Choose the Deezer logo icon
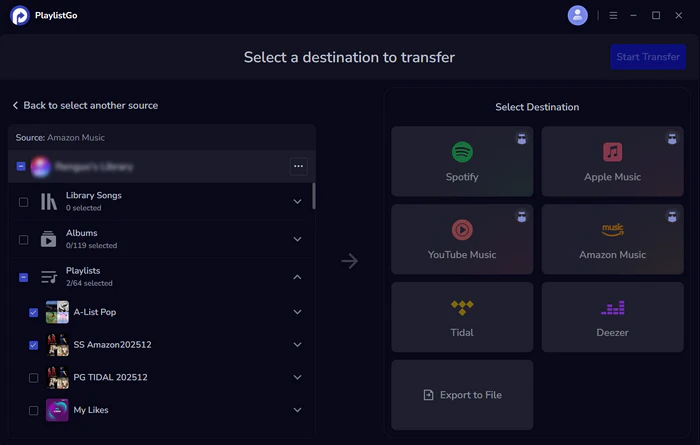700x445 pixels. pos(612,308)
